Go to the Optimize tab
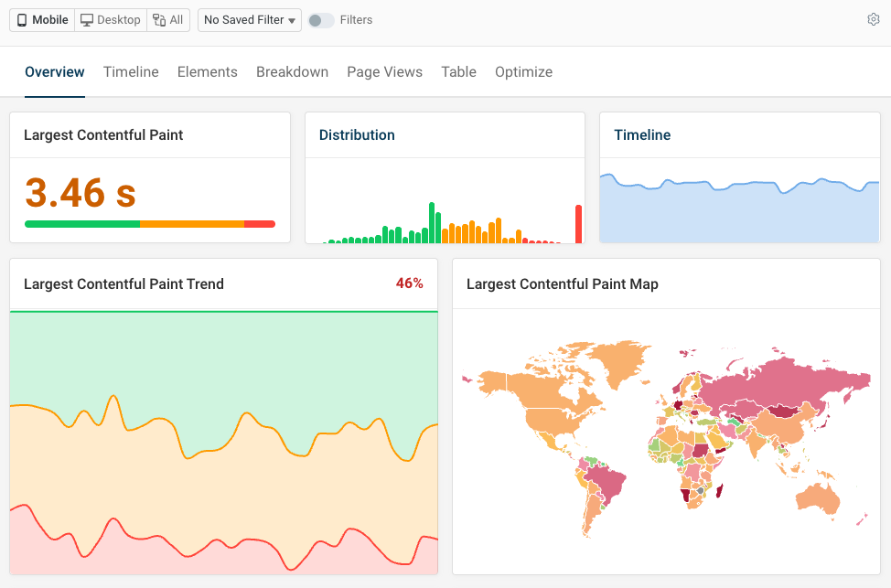891x588 pixels. coord(523,71)
